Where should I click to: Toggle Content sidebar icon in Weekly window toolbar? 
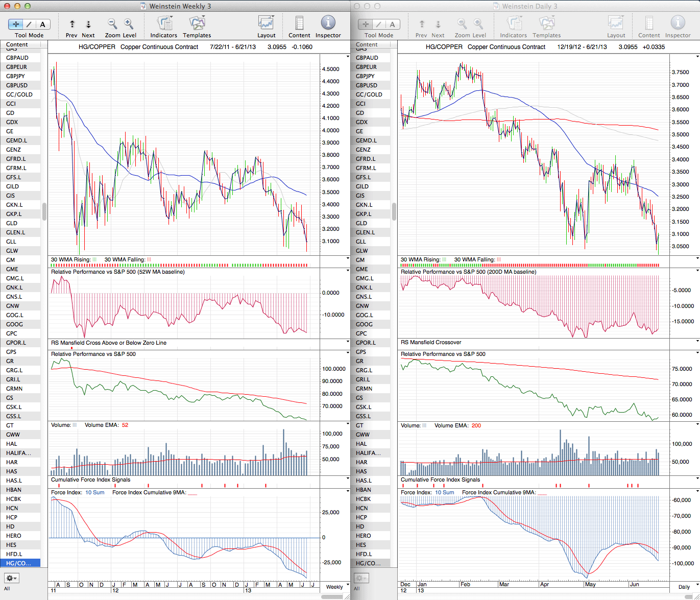(x=299, y=23)
